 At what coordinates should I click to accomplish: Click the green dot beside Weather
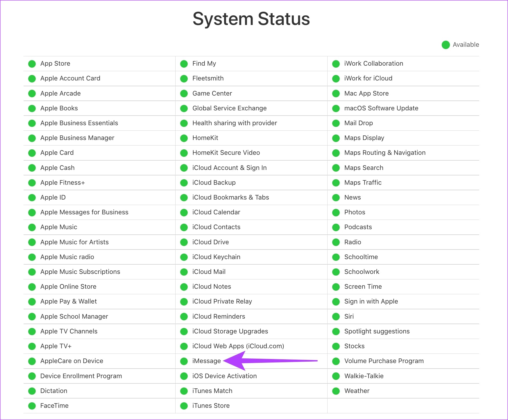point(336,391)
